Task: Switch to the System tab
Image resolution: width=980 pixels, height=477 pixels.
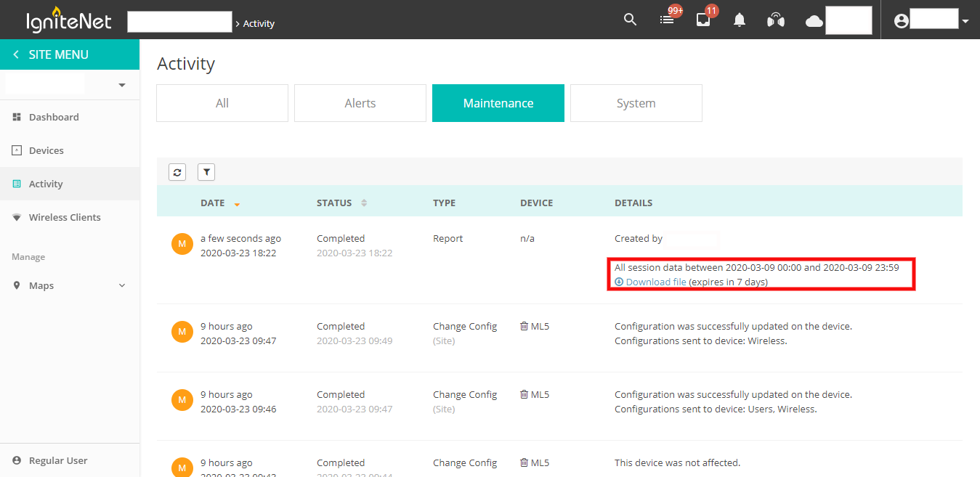Action: pyautogui.click(x=636, y=103)
